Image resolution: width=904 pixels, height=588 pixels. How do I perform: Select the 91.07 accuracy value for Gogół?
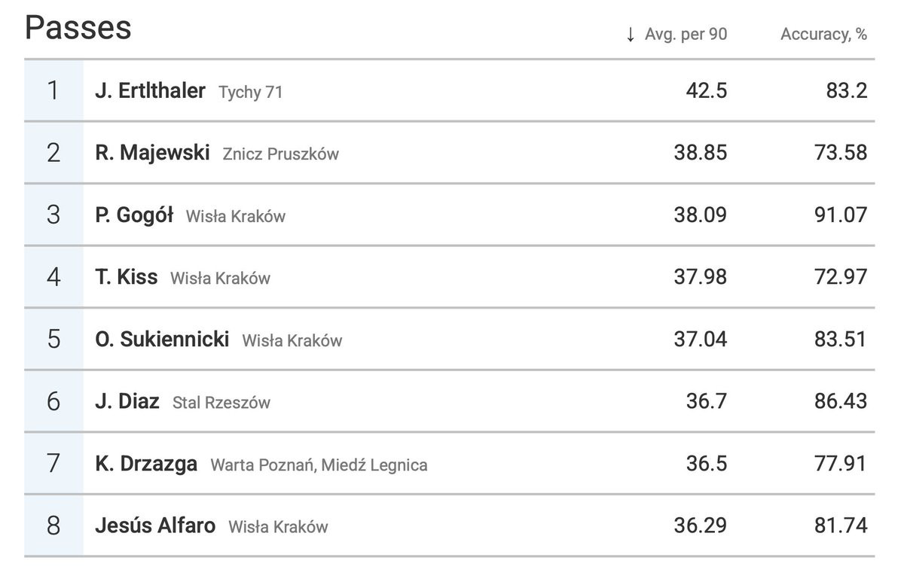point(841,215)
